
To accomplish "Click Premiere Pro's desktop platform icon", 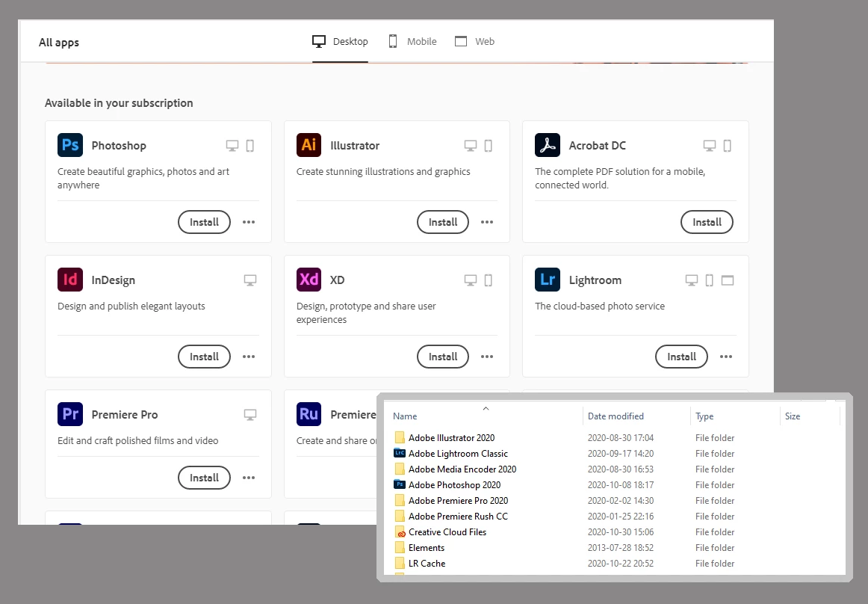I will pos(250,415).
